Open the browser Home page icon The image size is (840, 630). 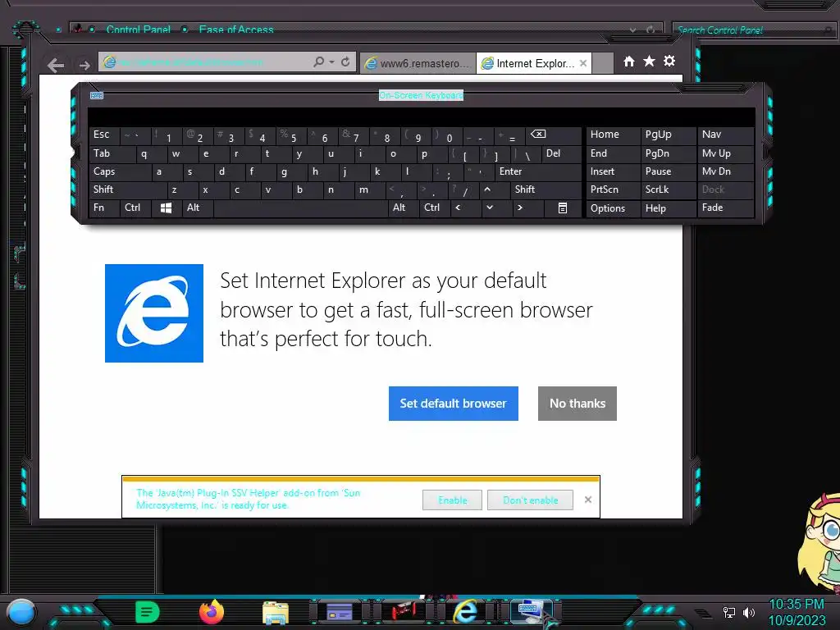[x=629, y=62]
